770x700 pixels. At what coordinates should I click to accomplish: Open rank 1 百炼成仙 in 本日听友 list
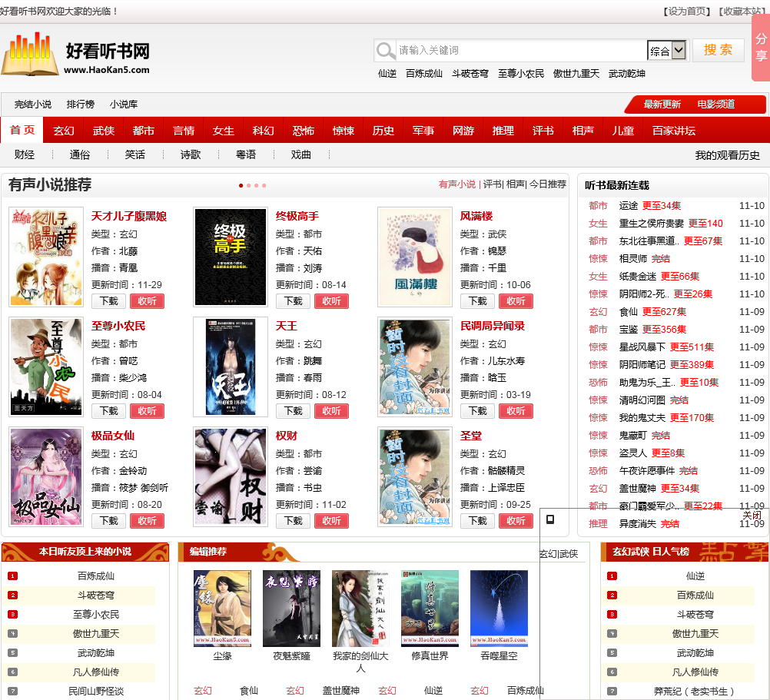(x=96, y=576)
